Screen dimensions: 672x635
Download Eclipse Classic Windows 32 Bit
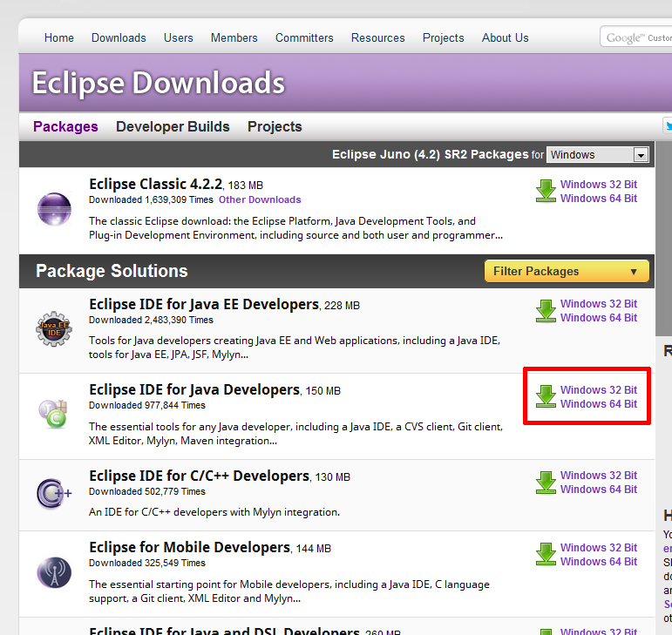pyautogui.click(x=599, y=184)
